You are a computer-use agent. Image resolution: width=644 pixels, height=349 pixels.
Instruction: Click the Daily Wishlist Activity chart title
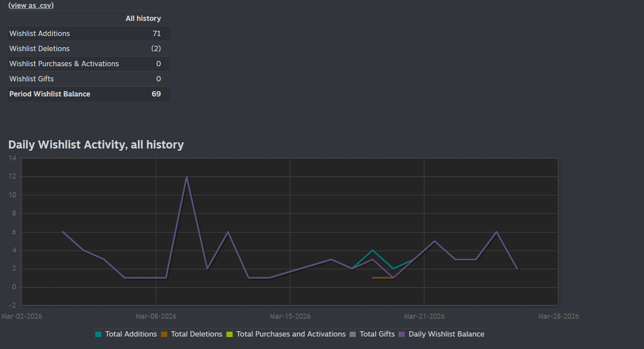96,144
